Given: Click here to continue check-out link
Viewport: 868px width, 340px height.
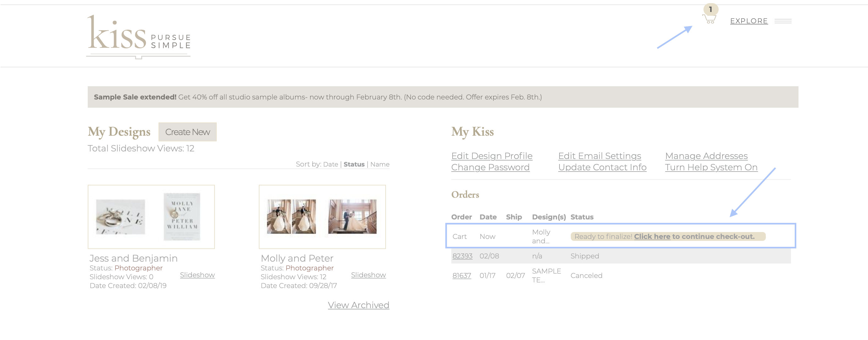Looking at the screenshot, I should click(x=652, y=236).
